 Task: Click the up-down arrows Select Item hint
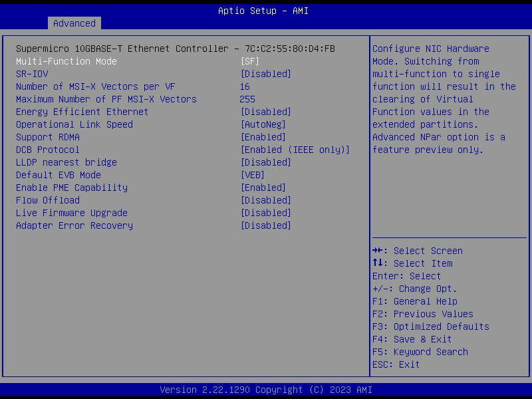click(412, 263)
